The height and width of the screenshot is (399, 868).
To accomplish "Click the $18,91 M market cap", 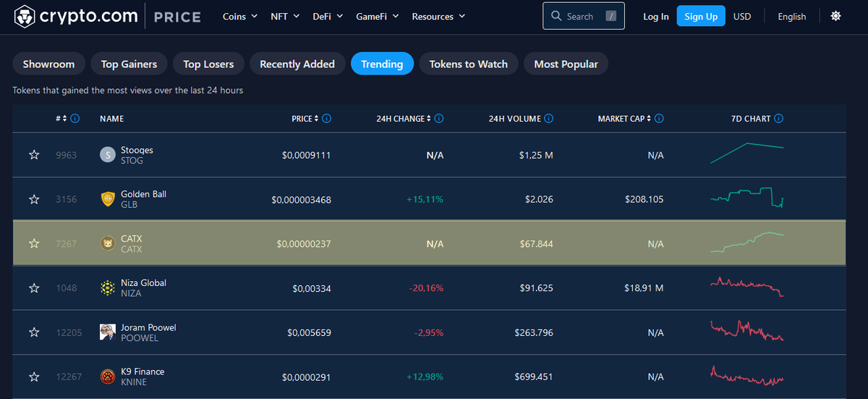I will point(644,288).
